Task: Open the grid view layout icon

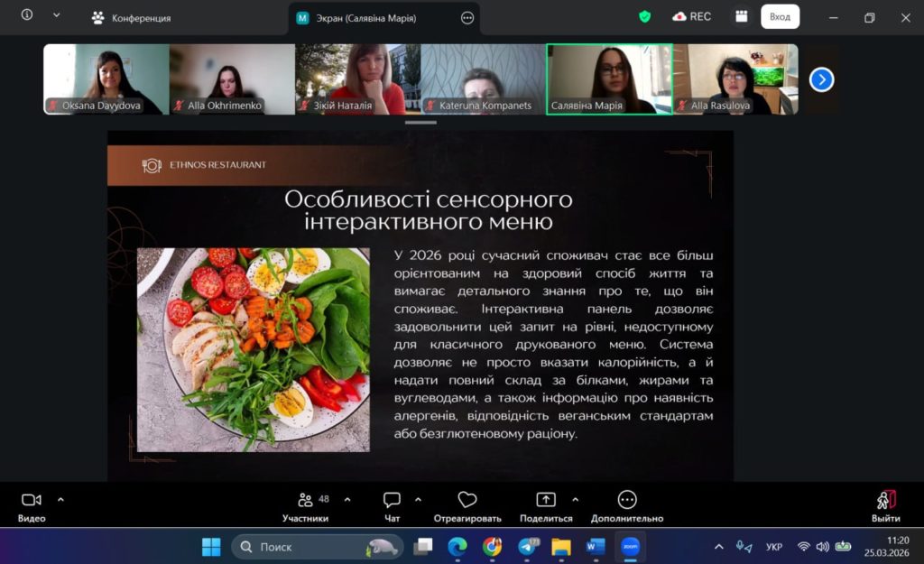Action: click(742, 16)
